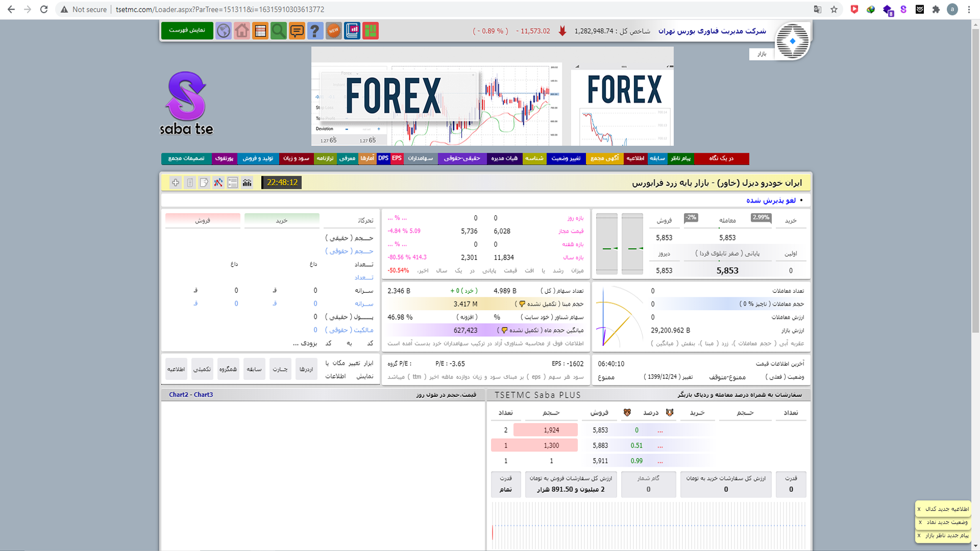
Task: Click the green نمایش فهرست button
Action: pyautogui.click(x=187, y=31)
